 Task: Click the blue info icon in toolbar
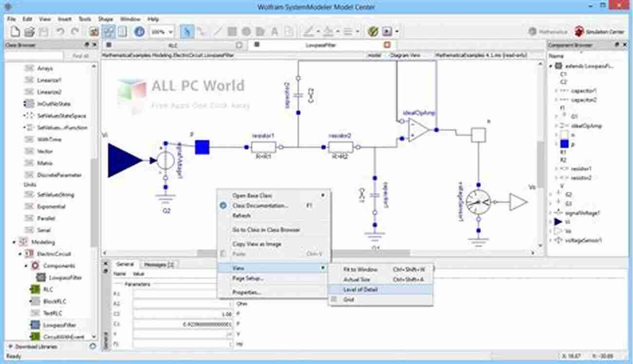tap(139, 32)
